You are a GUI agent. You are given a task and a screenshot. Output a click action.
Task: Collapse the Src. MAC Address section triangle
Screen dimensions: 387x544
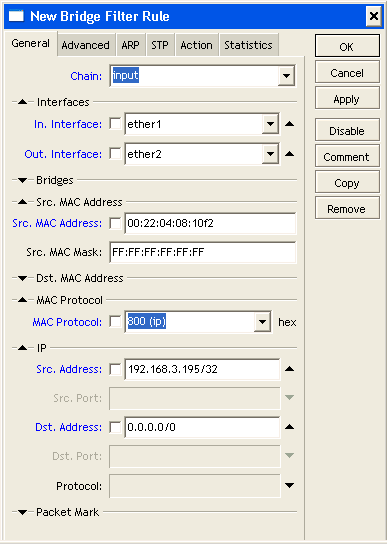click(23, 202)
